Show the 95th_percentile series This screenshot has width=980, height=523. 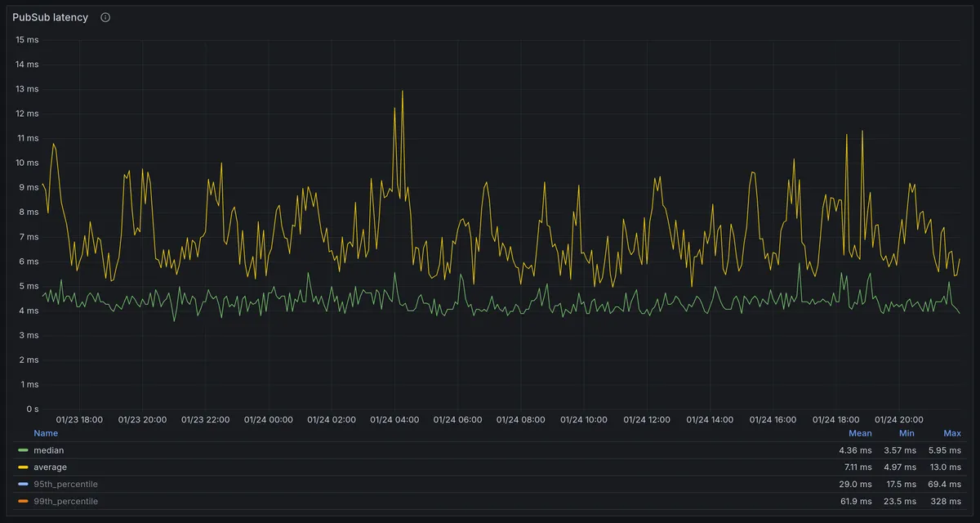(x=65, y=485)
